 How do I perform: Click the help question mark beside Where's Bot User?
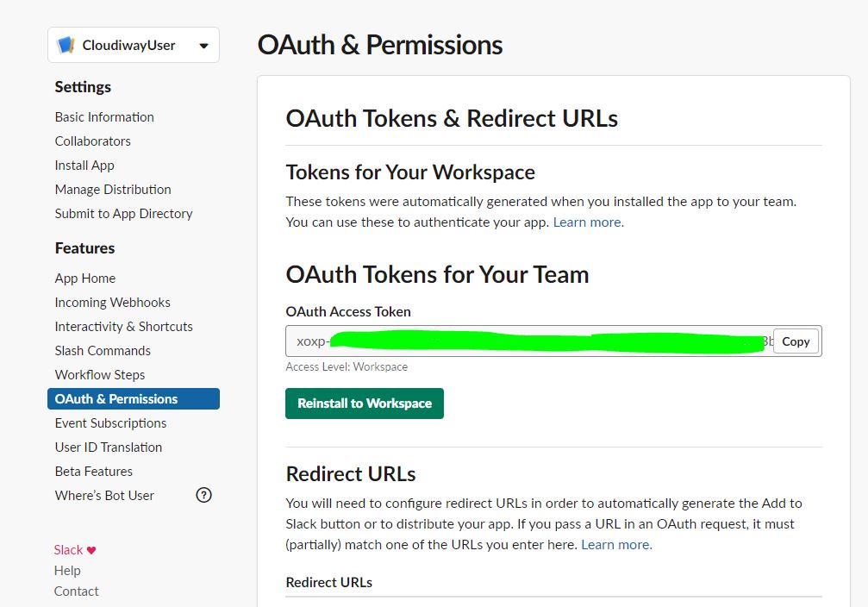[203, 495]
